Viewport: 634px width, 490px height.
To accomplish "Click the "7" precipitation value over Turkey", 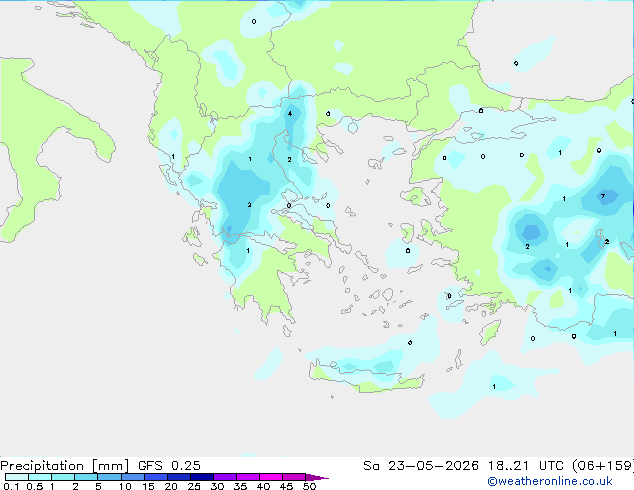I will [x=603, y=196].
